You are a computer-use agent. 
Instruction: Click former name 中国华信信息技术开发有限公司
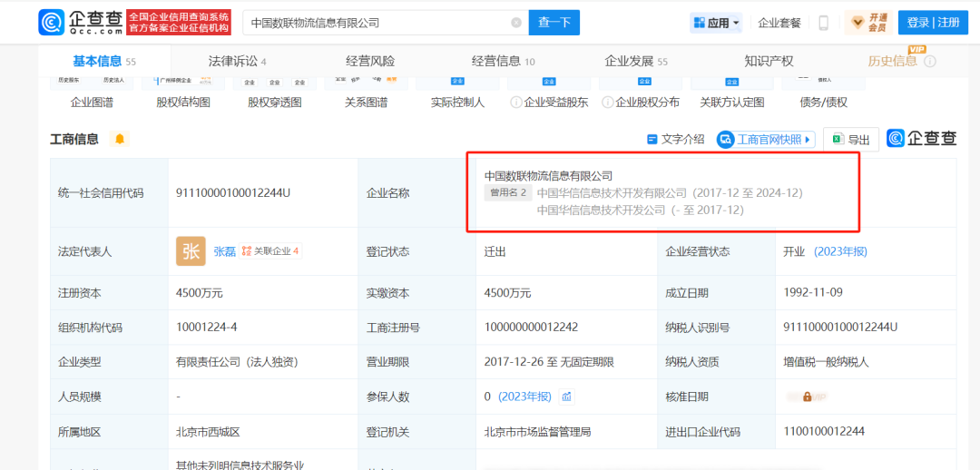tap(612, 192)
